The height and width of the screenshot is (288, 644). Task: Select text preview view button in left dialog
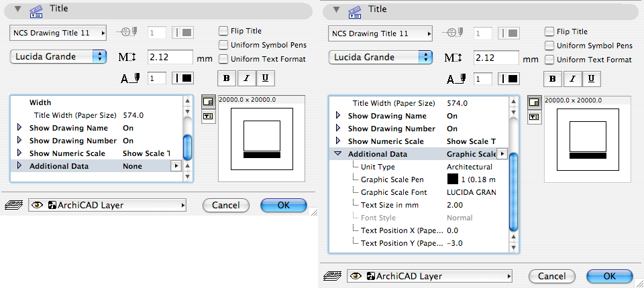click(x=208, y=116)
